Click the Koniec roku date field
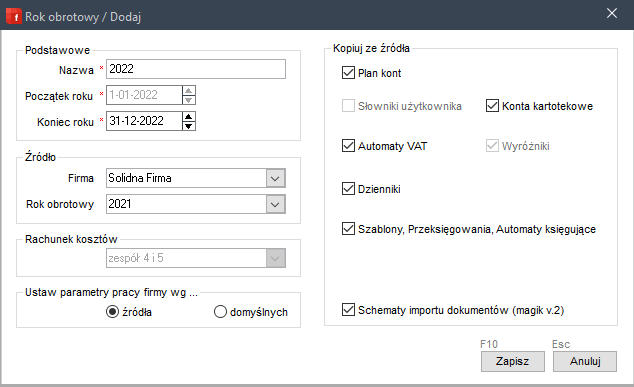This screenshot has width=634, height=387. click(144, 121)
